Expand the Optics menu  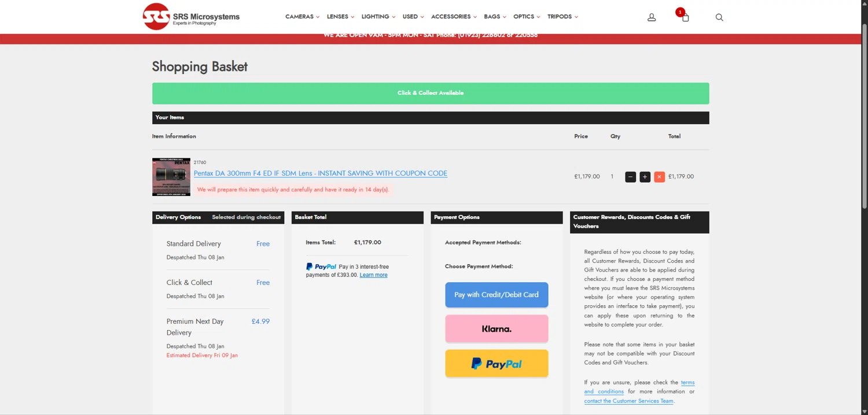pyautogui.click(x=527, y=17)
